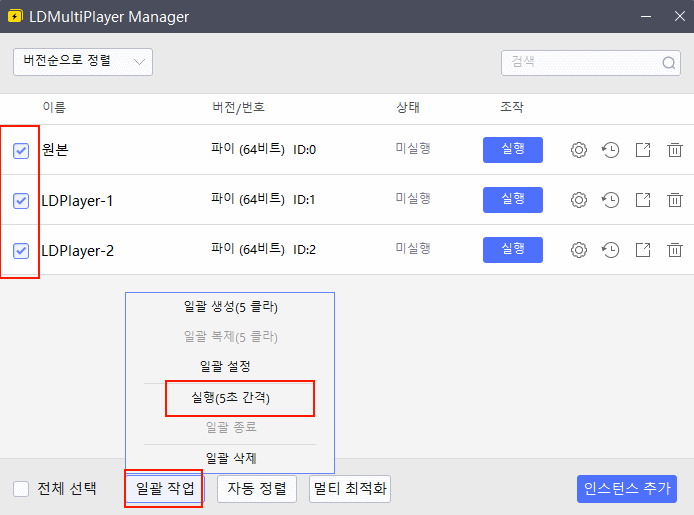Focus the 검색 search input field
This screenshot has width=694, height=515.
coord(580,62)
